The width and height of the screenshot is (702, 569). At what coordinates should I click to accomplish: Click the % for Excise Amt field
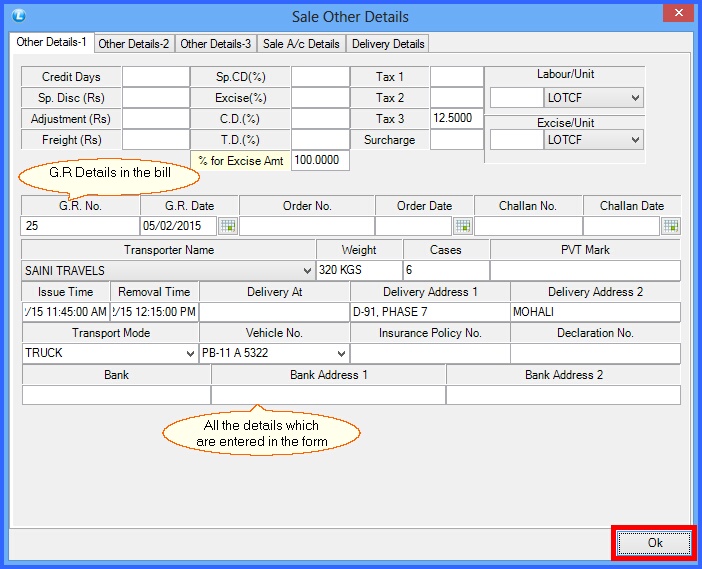click(x=320, y=160)
